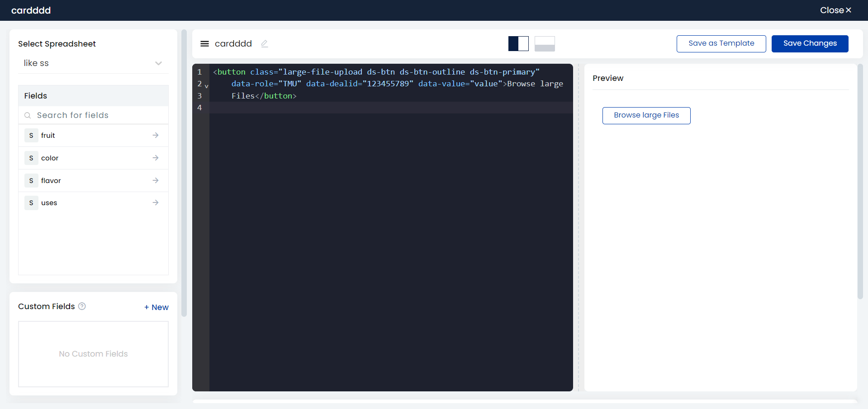Select the fruit field item
868x409 pixels.
[x=48, y=136]
